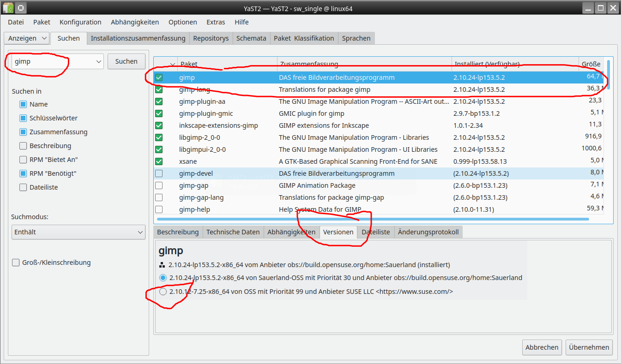
Task: Switch to the Repositorys tab
Action: (x=211, y=38)
